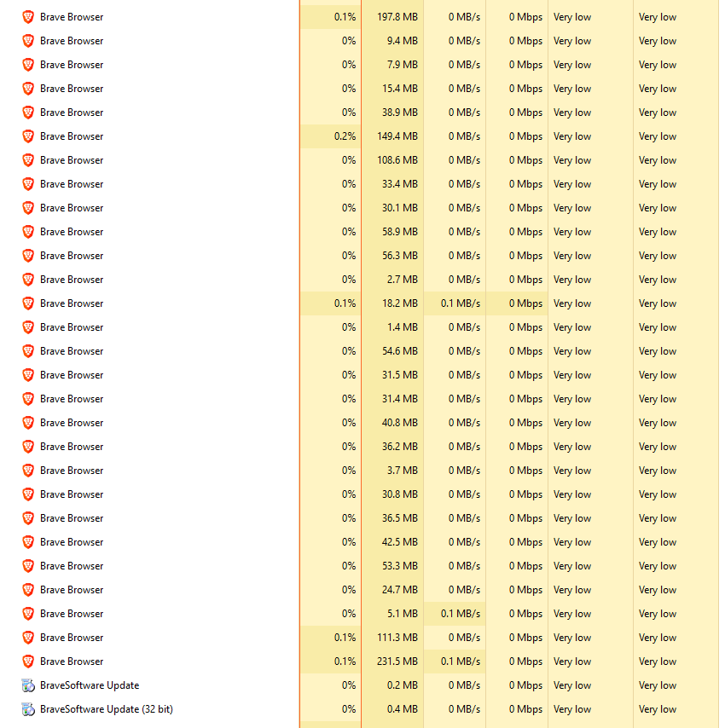Screen dimensions: 725x728
Task: Click 0.1 MB/s disk value in the 5.1 MB row
Action: click(461, 614)
